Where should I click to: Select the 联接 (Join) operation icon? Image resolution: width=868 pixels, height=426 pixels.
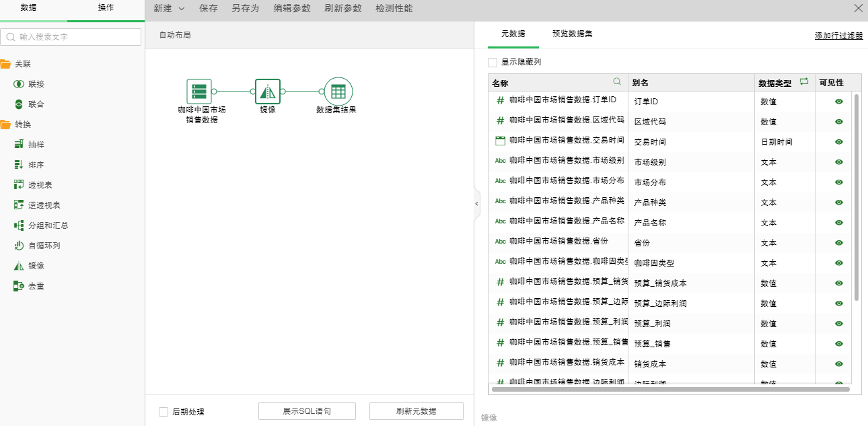[19, 84]
